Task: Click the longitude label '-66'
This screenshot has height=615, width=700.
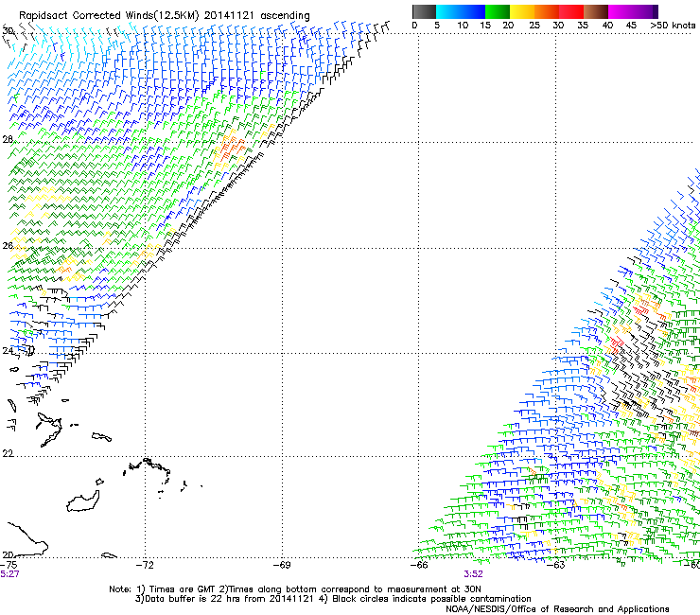Action: tap(419, 565)
